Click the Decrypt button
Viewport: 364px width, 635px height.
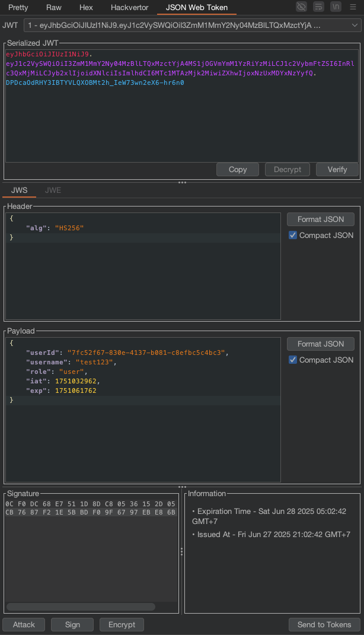(287, 170)
